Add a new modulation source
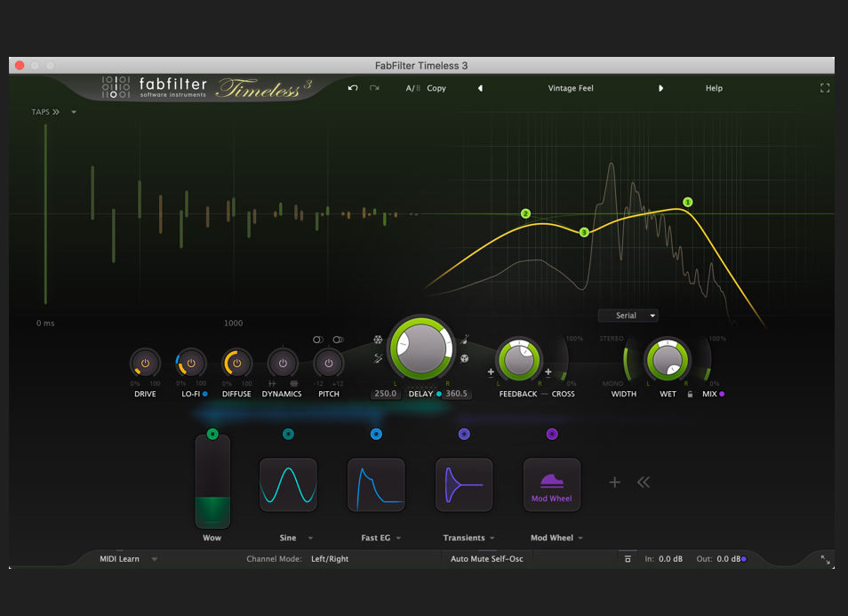Viewport: 848px width, 616px height. pyautogui.click(x=614, y=482)
